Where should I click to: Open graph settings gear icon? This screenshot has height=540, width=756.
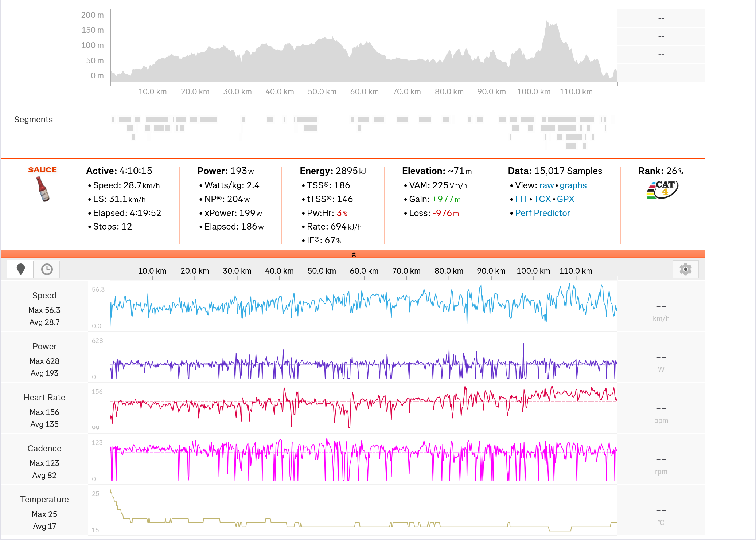click(x=685, y=269)
